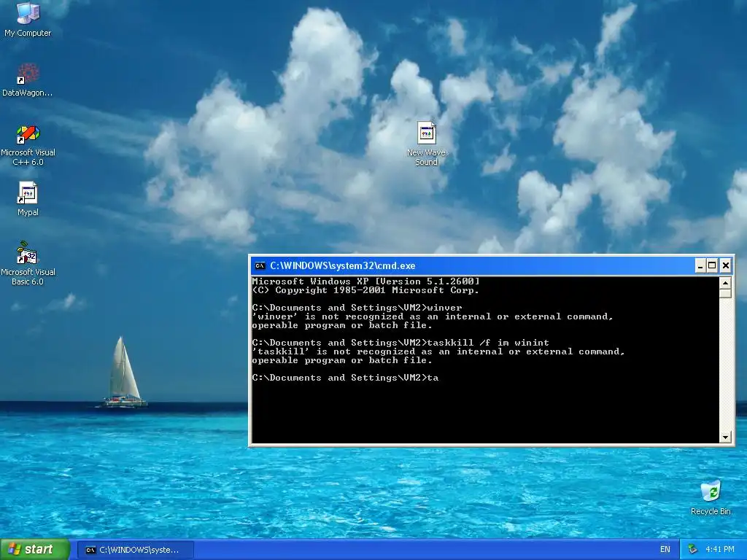Click the EN language indicator

point(665,549)
